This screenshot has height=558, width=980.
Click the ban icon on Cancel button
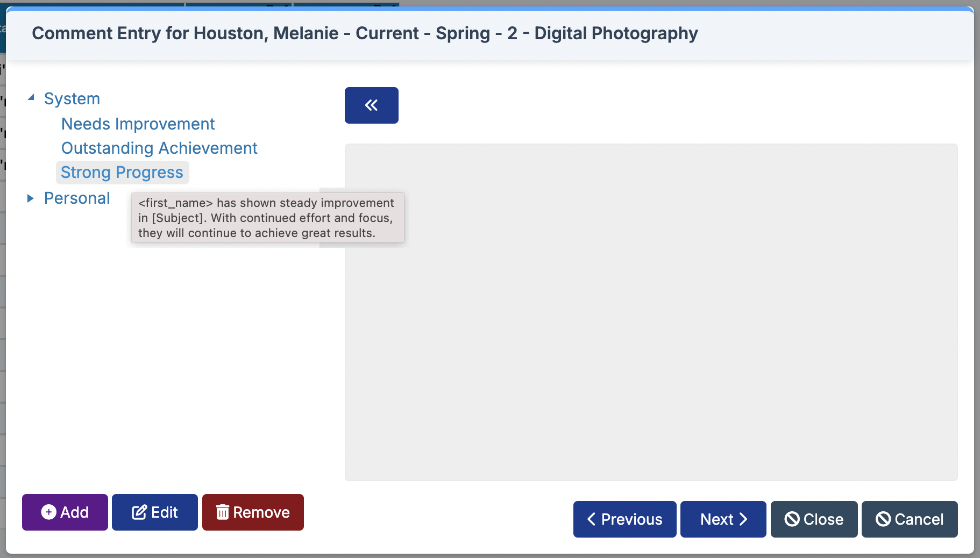883,519
